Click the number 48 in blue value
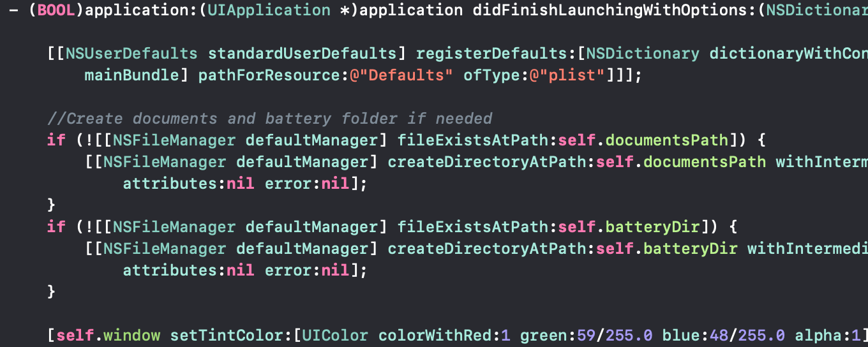868x347 pixels. tap(719, 335)
